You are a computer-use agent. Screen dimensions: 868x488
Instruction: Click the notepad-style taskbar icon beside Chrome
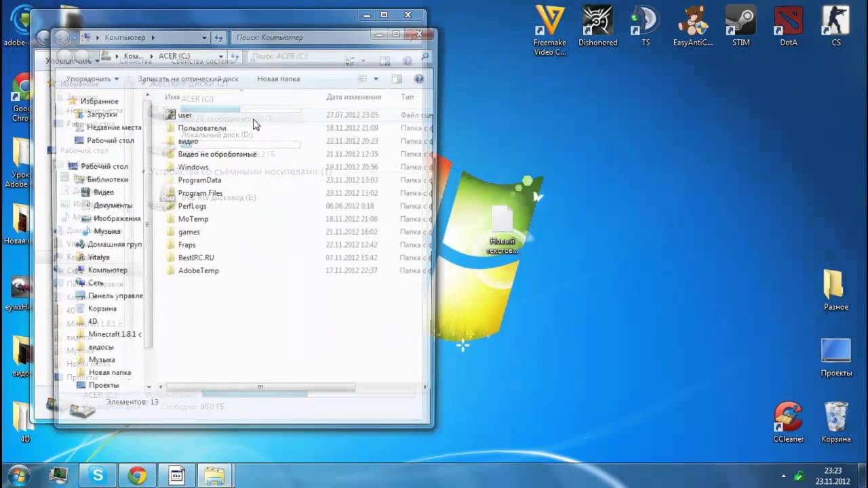[x=176, y=476]
